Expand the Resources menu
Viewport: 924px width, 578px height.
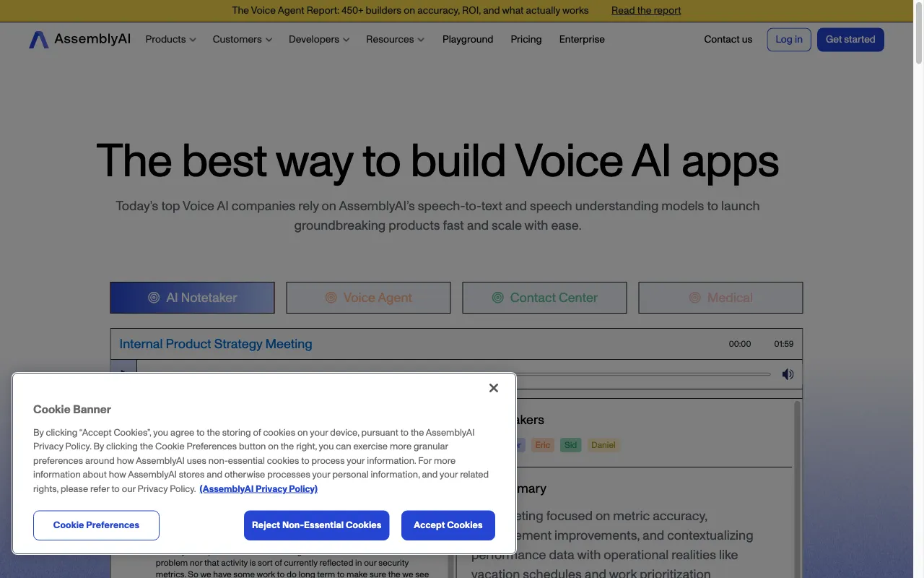tap(395, 40)
